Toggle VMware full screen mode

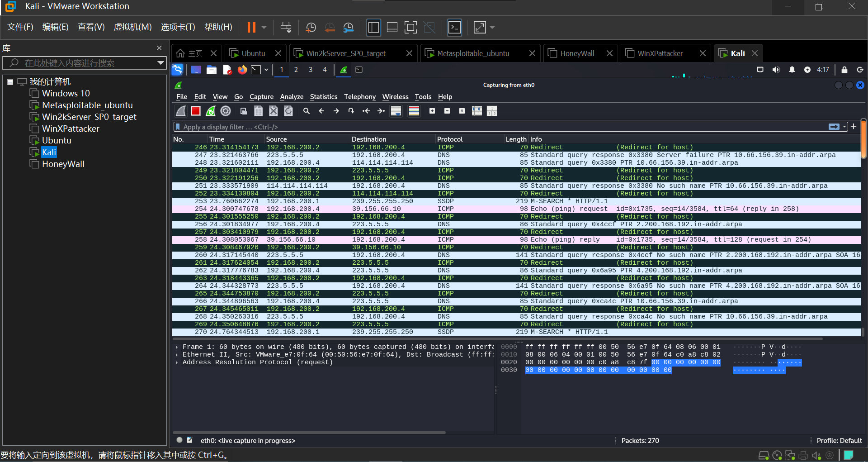[x=410, y=28]
